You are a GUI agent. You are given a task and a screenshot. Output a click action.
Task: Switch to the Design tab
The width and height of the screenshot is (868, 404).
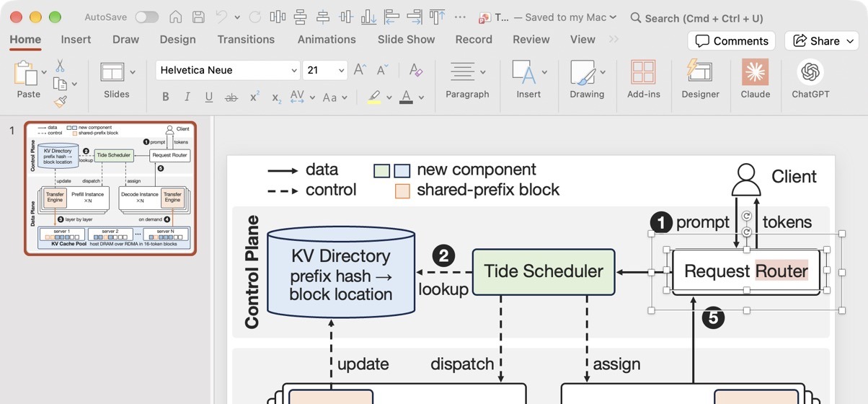pyautogui.click(x=177, y=40)
